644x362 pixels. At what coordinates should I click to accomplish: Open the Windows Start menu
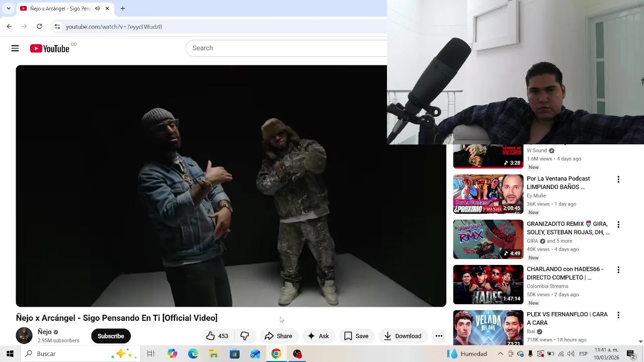click(10, 354)
